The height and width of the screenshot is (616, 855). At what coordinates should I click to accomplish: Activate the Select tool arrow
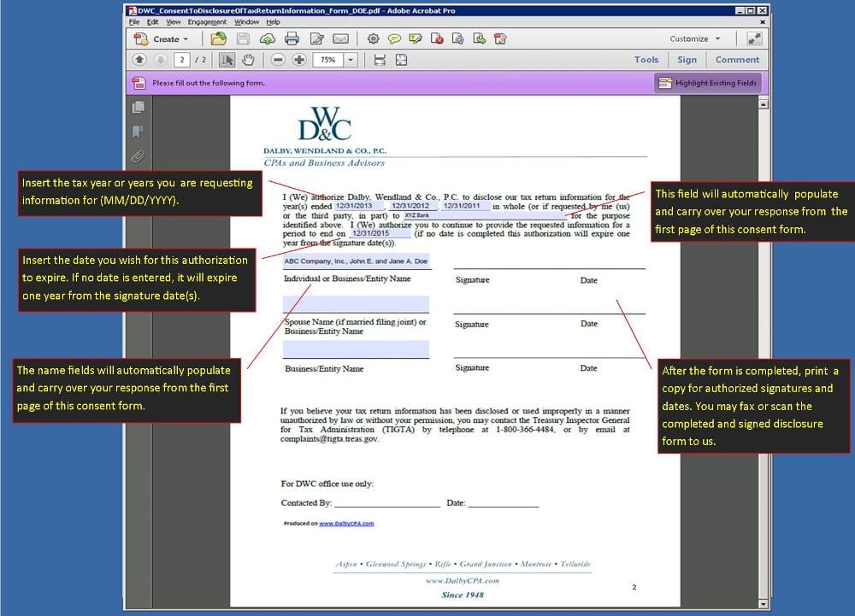pos(227,60)
